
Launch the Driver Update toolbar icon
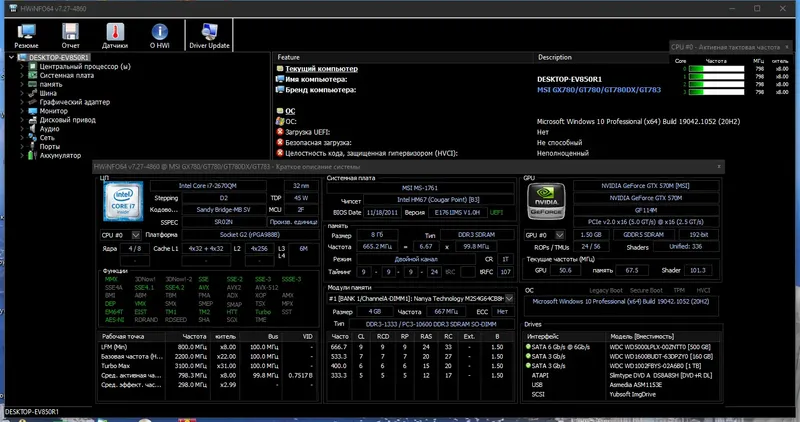209,36
